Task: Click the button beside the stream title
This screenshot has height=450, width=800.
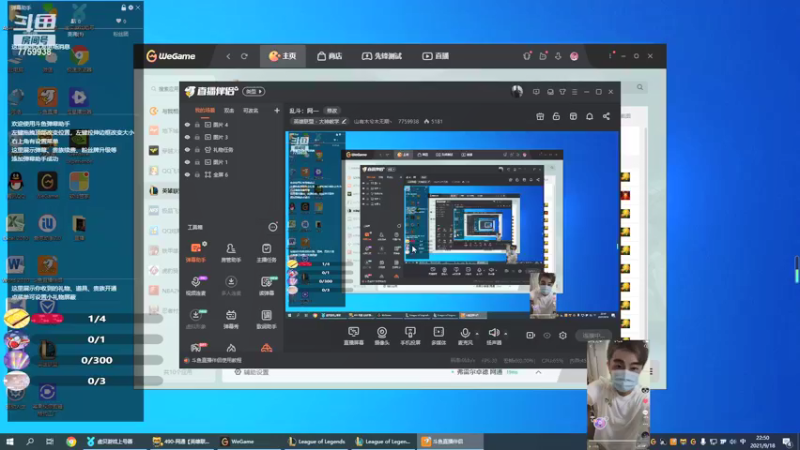Action: tap(332, 111)
